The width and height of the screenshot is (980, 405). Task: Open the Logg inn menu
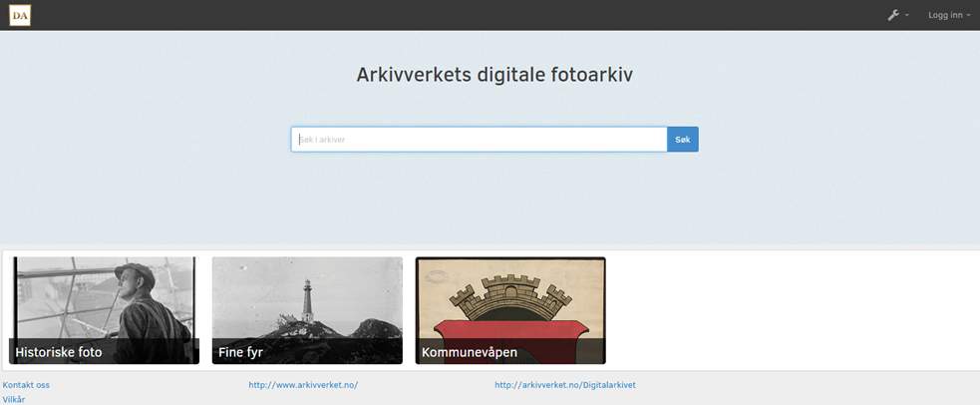(945, 15)
